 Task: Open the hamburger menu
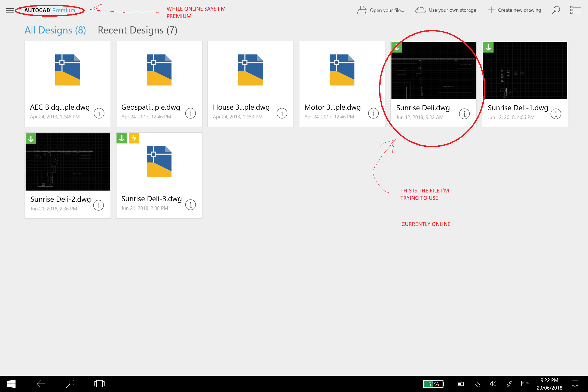(10, 10)
